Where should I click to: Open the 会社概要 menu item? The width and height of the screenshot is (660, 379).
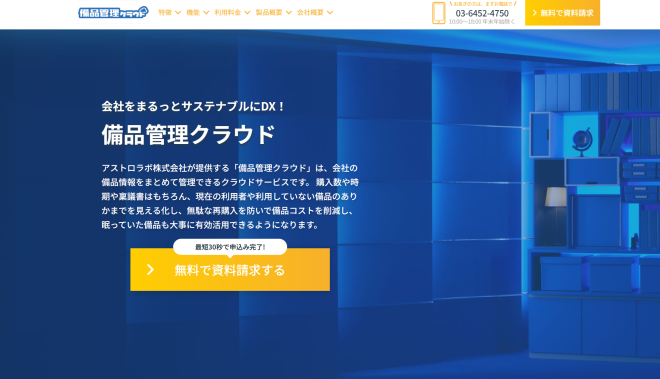[310, 13]
